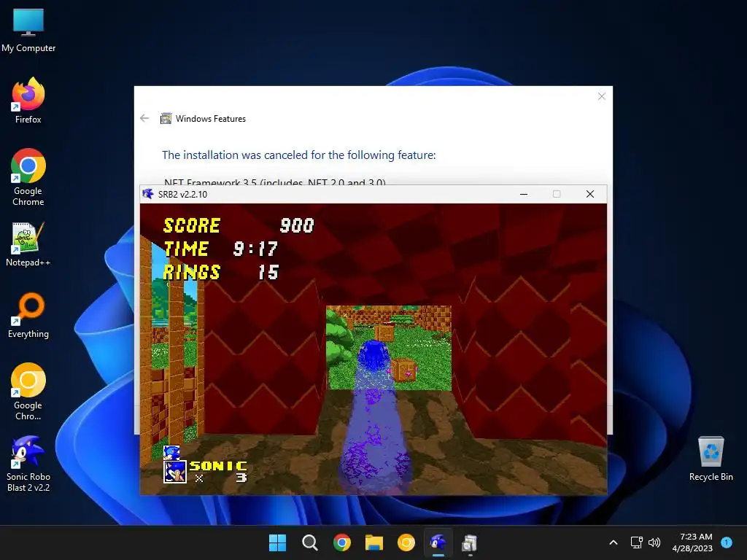This screenshot has height=560, width=747.
Task: Launch the Everything search shortcut
Action: [28, 315]
